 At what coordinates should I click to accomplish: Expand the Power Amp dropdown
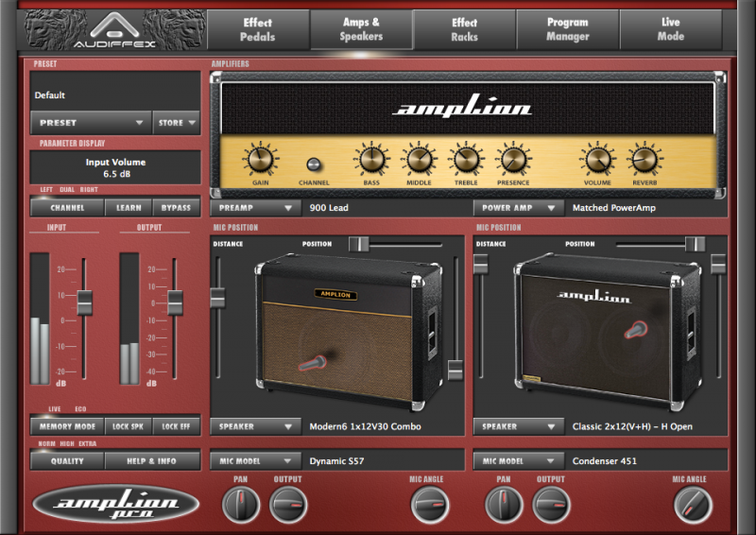[519, 208]
